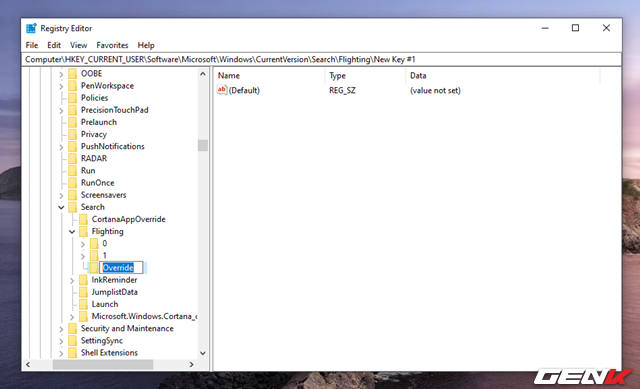This screenshot has height=389, width=640.
Task: Click the Security and Maintenance folder icon
Action: (x=73, y=329)
